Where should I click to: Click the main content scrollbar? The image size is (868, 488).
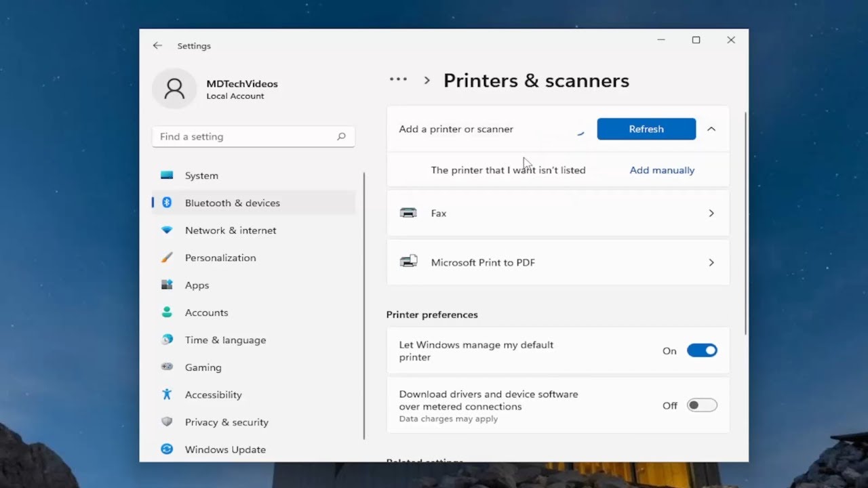point(746,223)
